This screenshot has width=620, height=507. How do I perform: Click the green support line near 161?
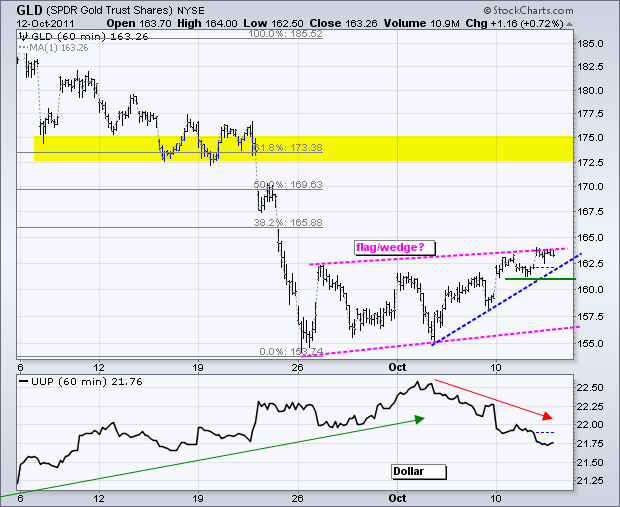(540, 279)
